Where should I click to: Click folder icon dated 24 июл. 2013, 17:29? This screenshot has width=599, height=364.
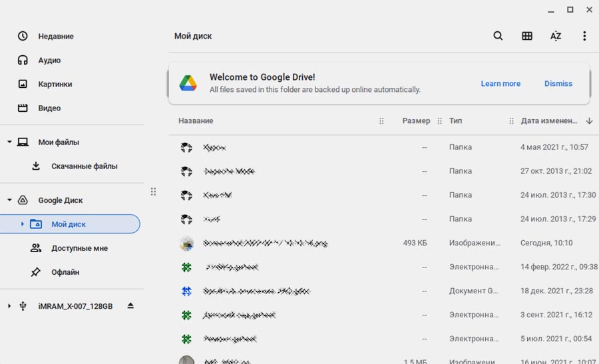pyautogui.click(x=186, y=219)
